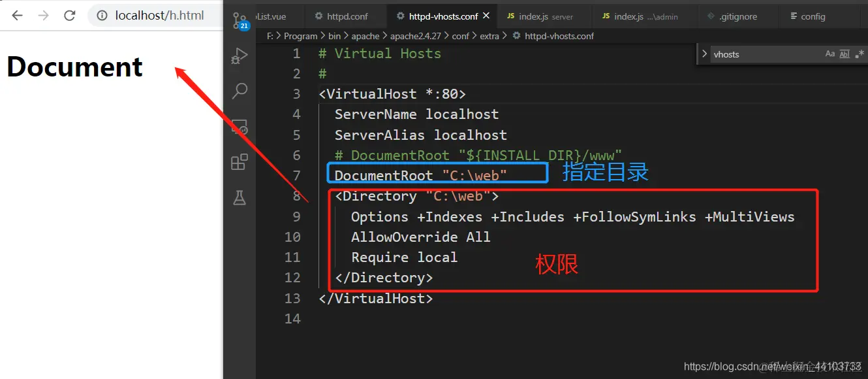Open the Testing flask view

pos(240,197)
